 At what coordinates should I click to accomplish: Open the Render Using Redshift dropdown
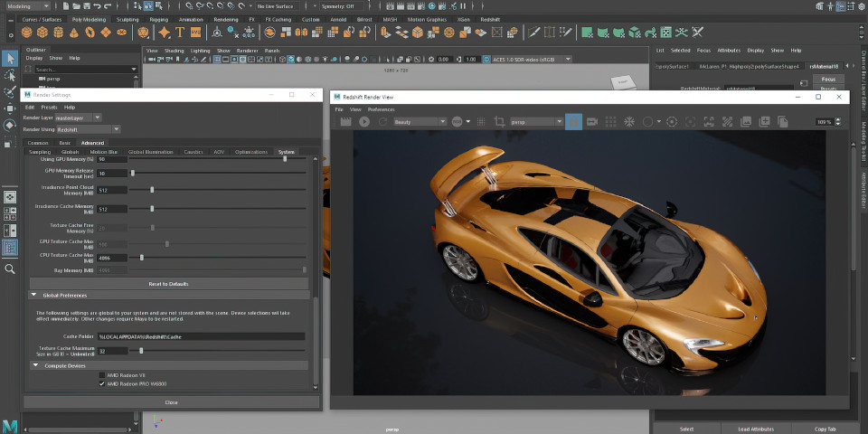click(88, 129)
